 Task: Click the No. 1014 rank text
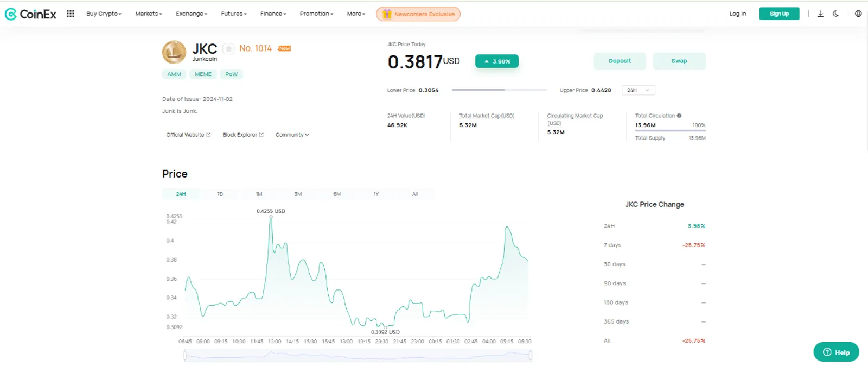(256, 48)
